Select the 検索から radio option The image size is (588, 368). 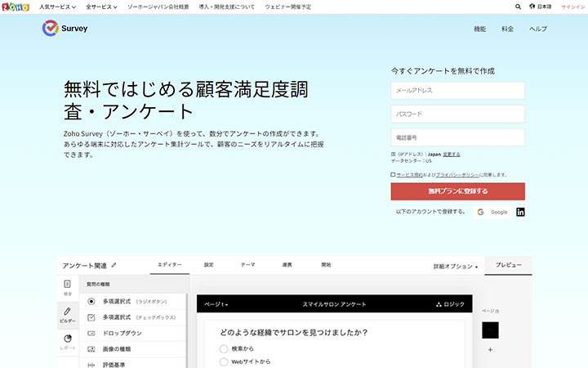pyautogui.click(x=224, y=348)
